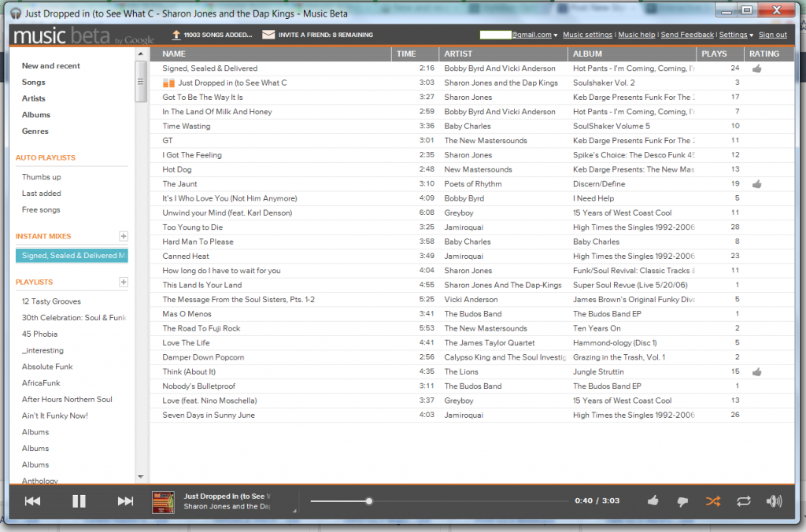Image resolution: width=806 pixels, height=532 pixels.
Task: Open the Albums library view
Action: (x=36, y=115)
